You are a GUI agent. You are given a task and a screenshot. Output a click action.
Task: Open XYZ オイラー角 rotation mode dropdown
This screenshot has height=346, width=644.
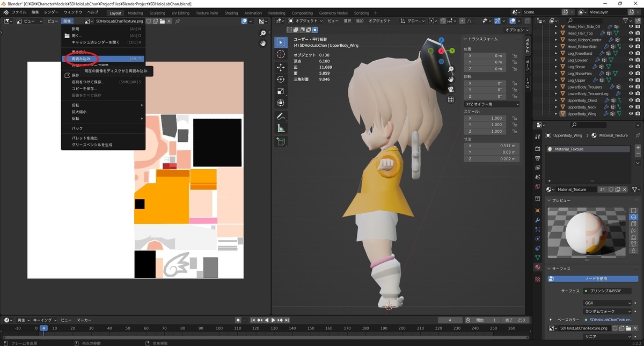click(491, 104)
